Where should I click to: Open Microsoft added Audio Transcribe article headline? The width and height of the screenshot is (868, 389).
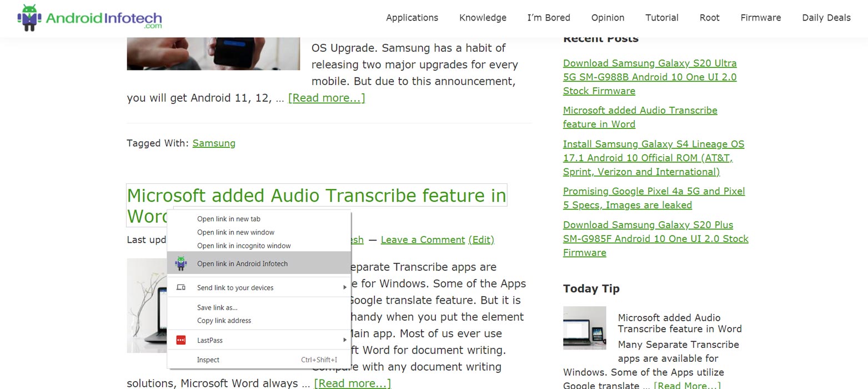tap(317, 196)
